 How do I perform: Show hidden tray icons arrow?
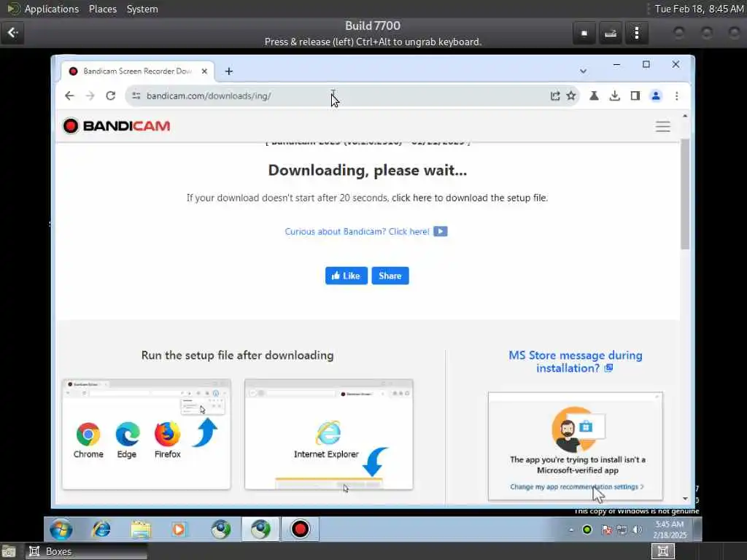coord(571,529)
